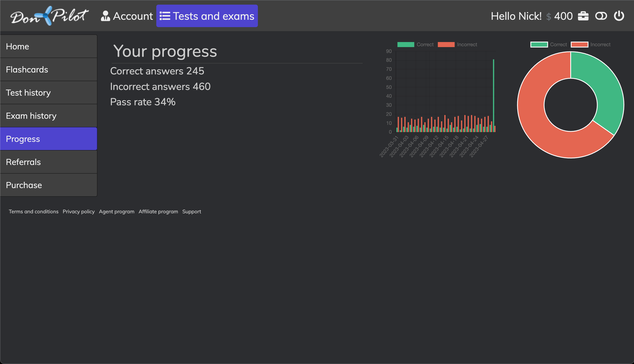The image size is (634, 364).
Task: Open the Support footer link
Action: click(191, 211)
